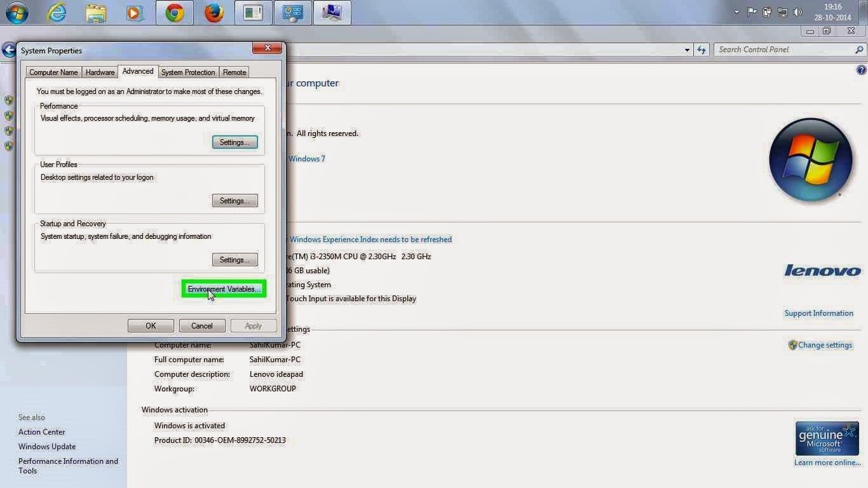Select the Remote tab
Screen dimensions: 868x488
[x=234, y=72]
